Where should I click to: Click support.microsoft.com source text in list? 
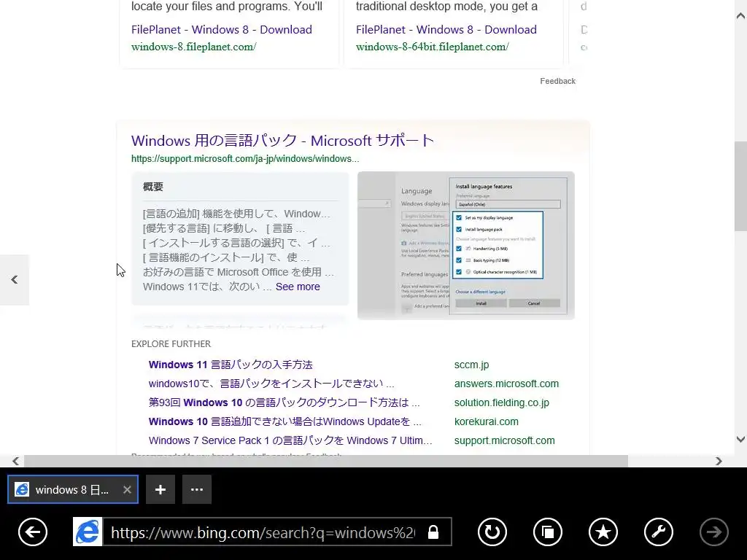coord(505,441)
